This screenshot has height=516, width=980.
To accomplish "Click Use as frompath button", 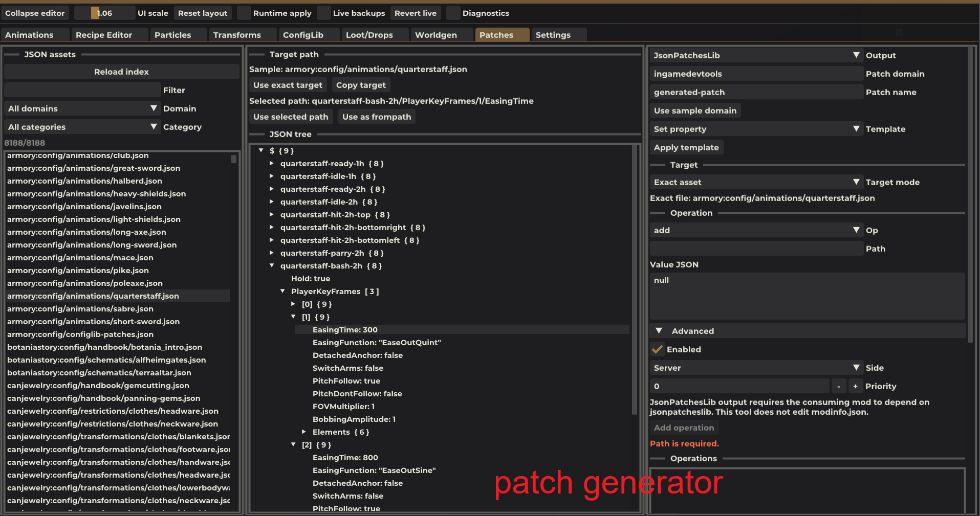I will [377, 117].
